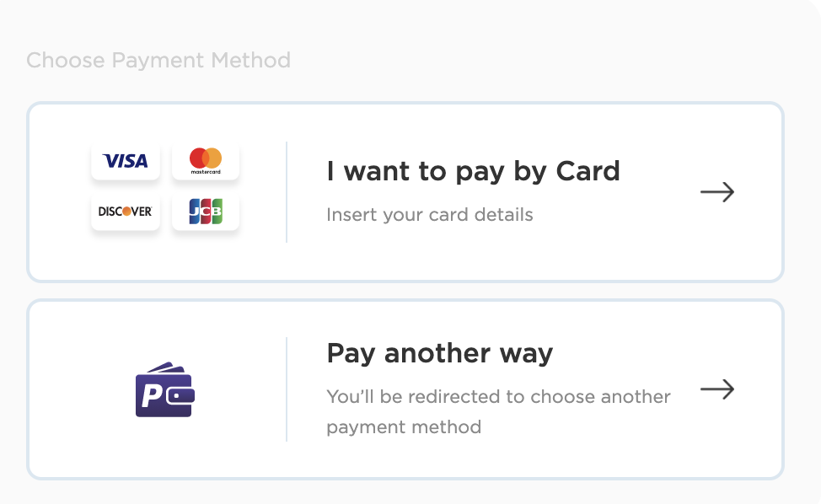
Task: Click the purple wallet icon
Action: [x=165, y=389]
